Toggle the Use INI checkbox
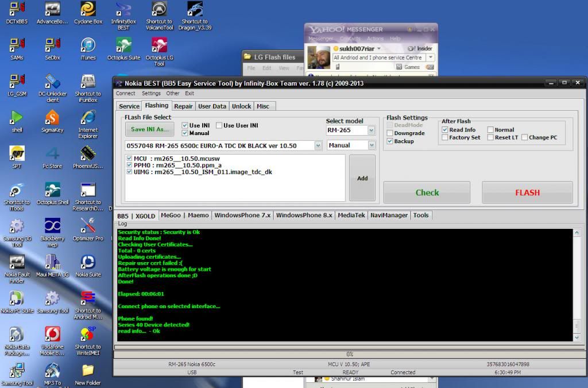 [184, 125]
